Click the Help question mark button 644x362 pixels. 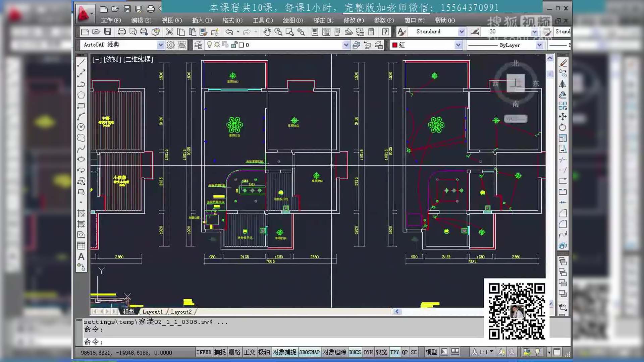pos(385,32)
